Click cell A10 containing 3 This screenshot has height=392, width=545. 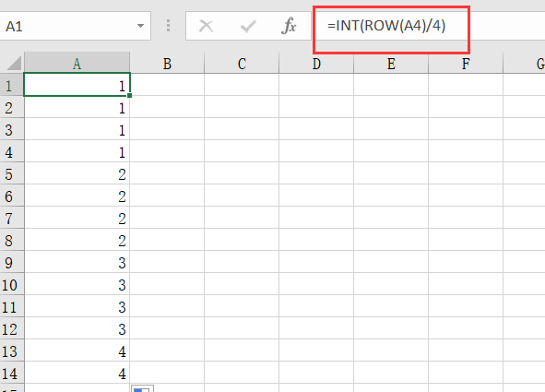coord(77,284)
